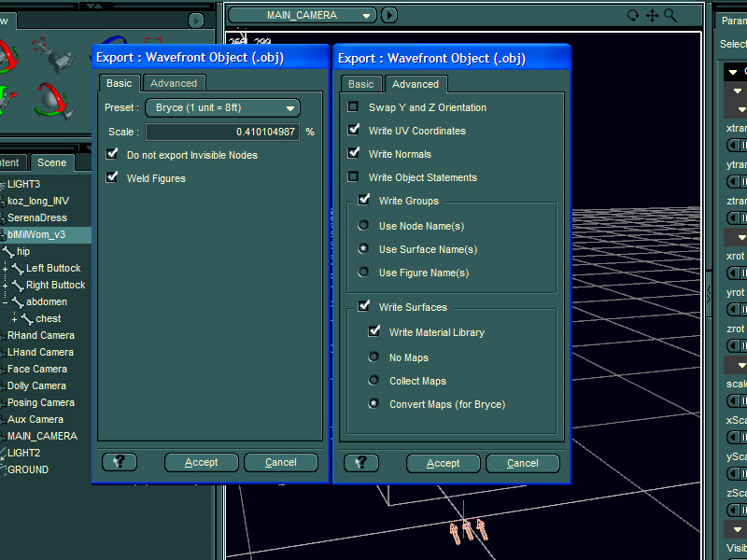Select LIGHT2 in the scene list

click(24, 453)
